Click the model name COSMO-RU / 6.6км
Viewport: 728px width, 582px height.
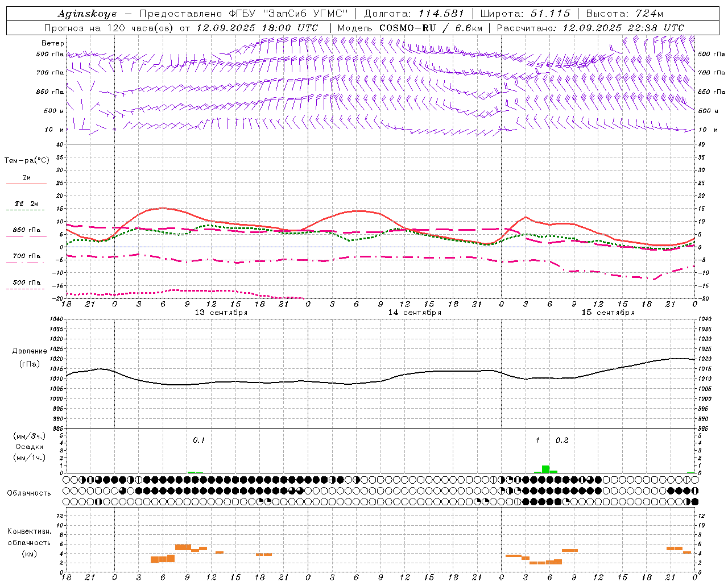431,28
